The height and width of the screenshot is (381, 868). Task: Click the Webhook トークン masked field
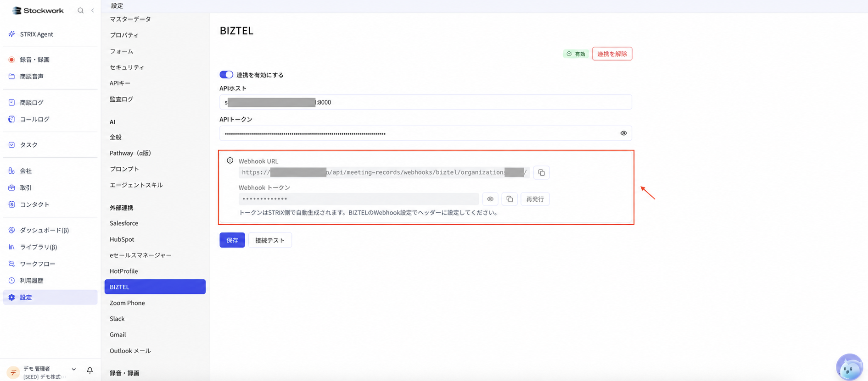(x=358, y=199)
